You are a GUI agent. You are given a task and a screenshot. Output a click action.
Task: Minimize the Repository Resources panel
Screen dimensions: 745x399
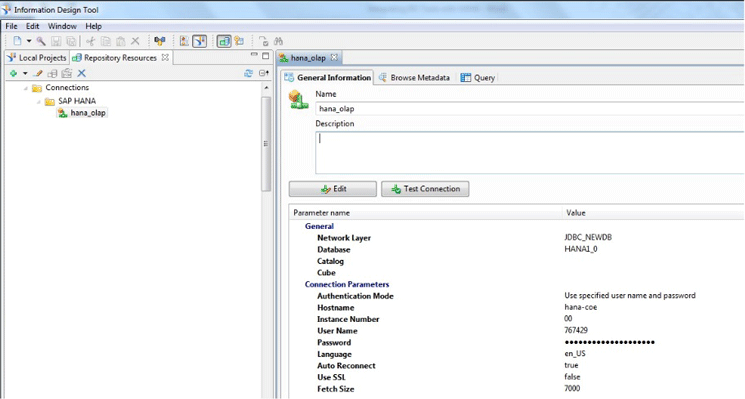[x=254, y=55]
